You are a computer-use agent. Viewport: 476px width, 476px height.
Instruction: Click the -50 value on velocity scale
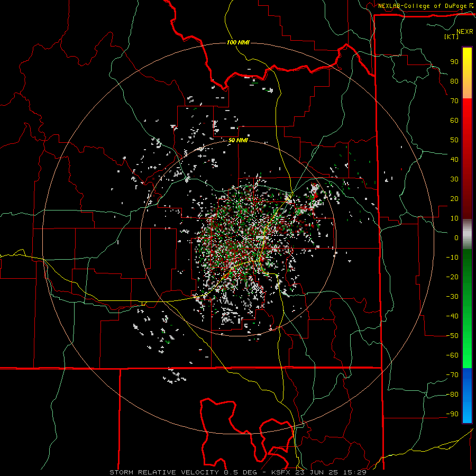[452, 336]
